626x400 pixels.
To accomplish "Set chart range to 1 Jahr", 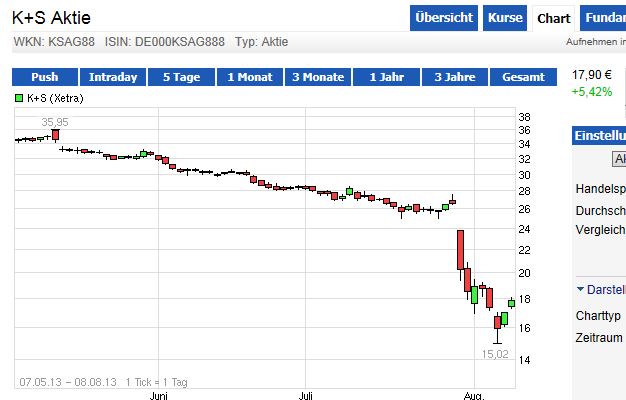I will pyautogui.click(x=386, y=77).
